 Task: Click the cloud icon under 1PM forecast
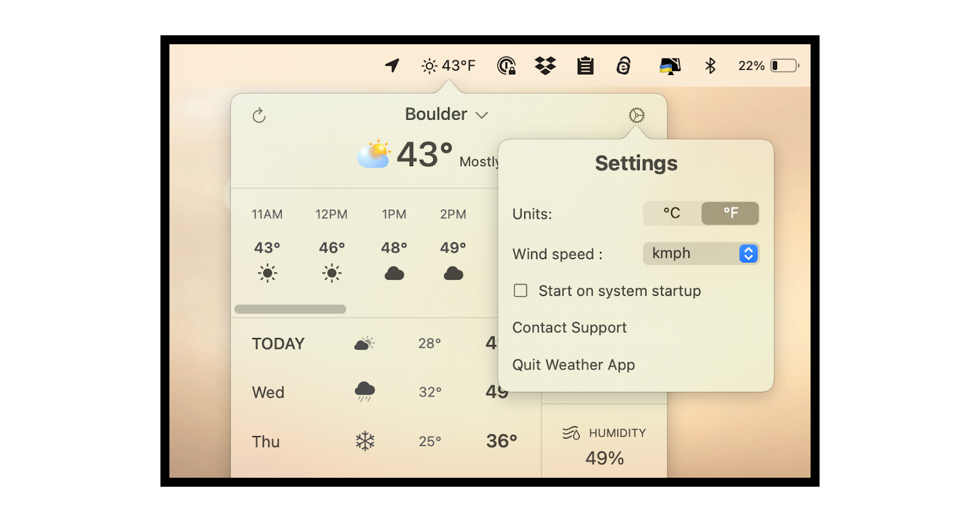[x=394, y=273]
